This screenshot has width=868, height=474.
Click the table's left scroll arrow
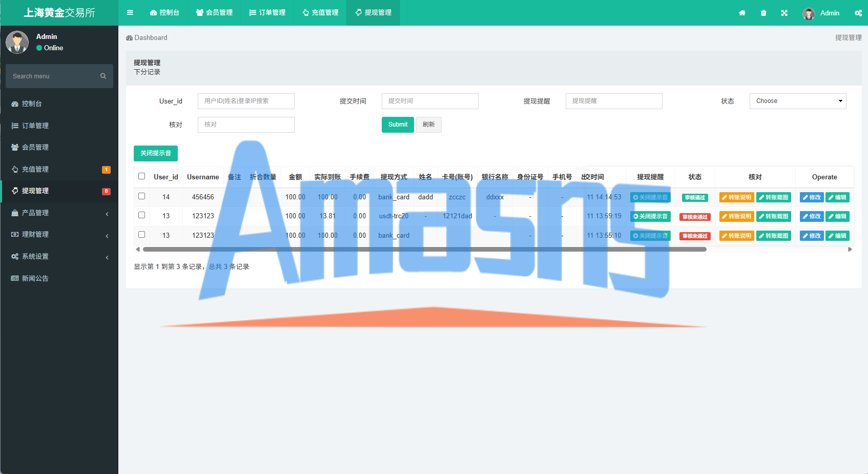pos(137,250)
